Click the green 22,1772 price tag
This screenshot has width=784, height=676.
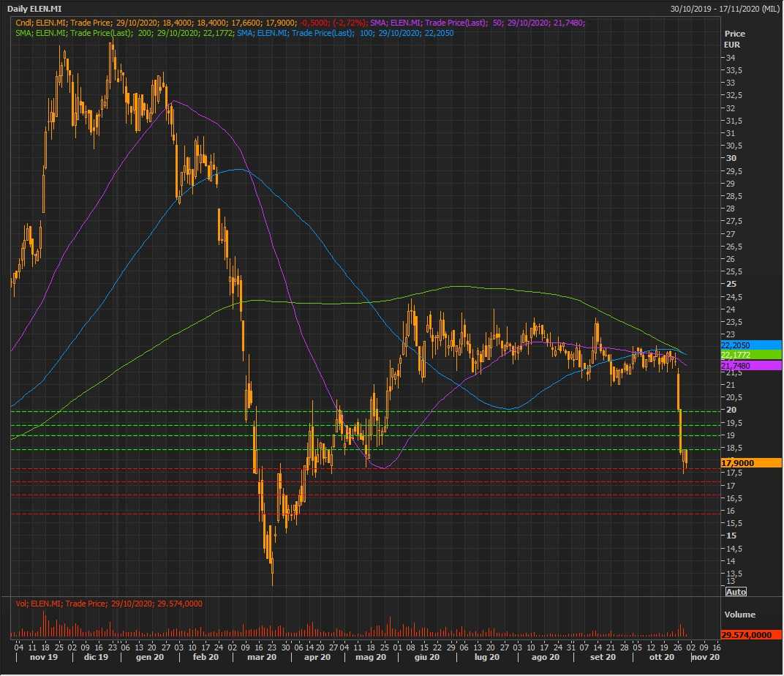[x=751, y=355]
